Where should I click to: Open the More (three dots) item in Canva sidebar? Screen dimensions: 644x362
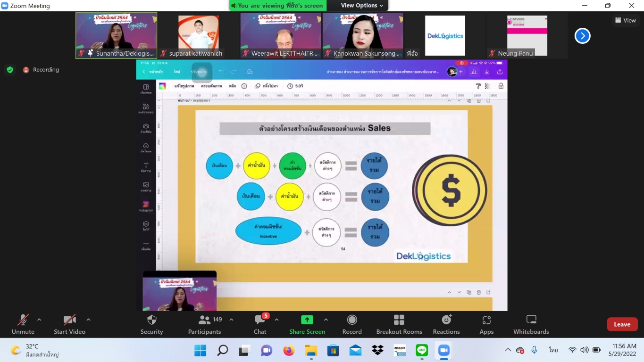click(146, 246)
